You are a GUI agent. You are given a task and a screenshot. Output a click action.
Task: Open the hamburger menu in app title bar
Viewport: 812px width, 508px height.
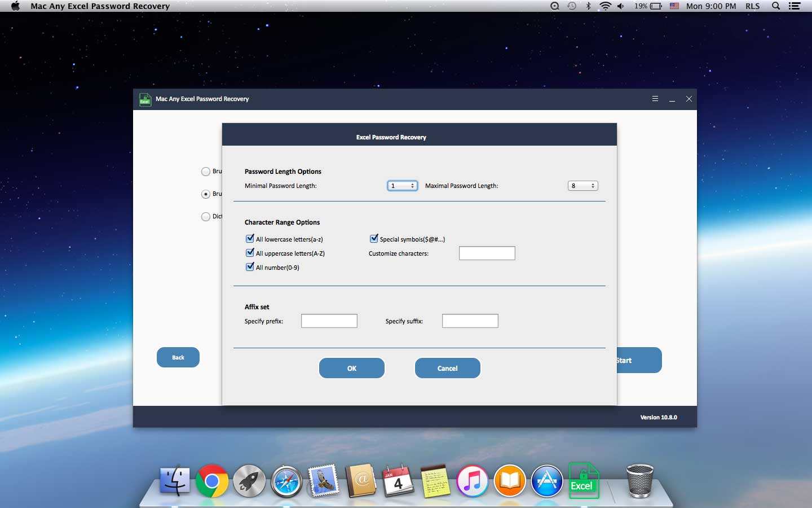coord(655,99)
